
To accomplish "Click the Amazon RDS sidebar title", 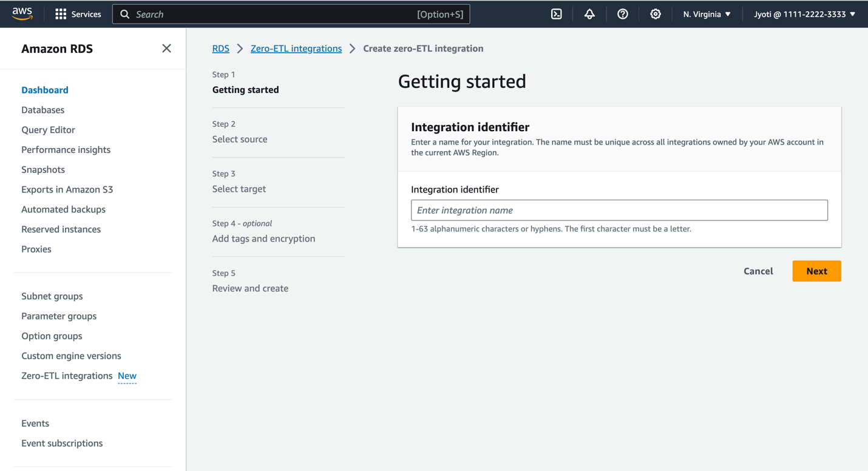I will tap(57, 49).
